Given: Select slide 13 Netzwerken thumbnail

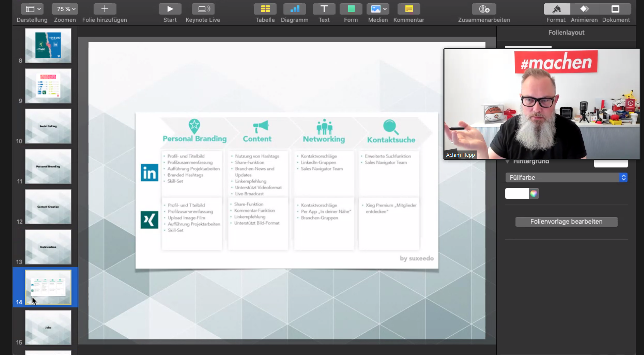Looking at the screenshot, I should 48,247.
